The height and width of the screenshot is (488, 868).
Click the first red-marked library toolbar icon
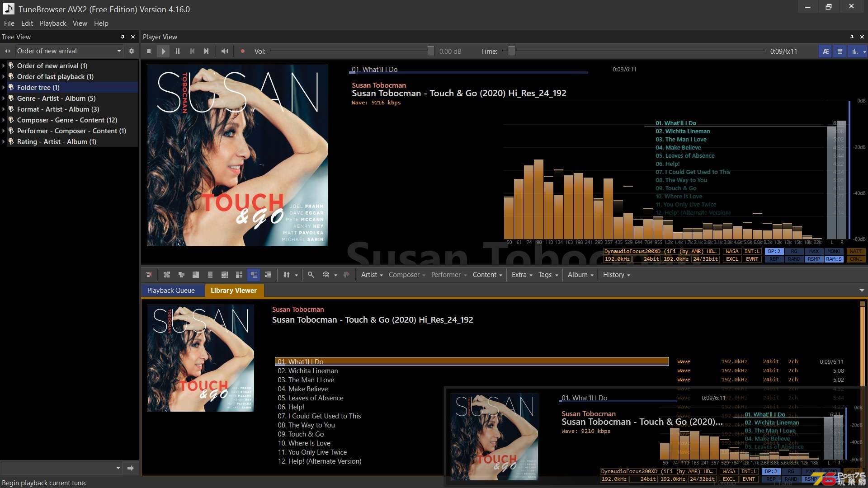[149, 275]
